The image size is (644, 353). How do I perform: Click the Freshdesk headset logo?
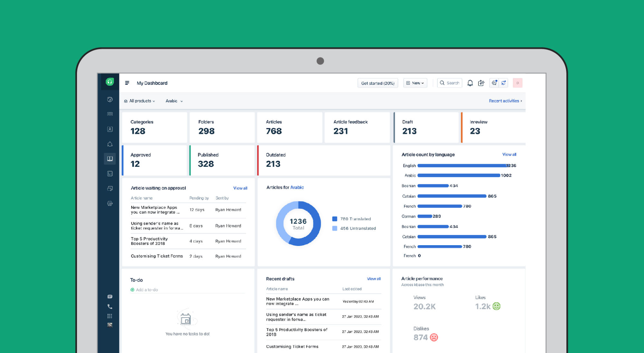[x=110, y=82]
